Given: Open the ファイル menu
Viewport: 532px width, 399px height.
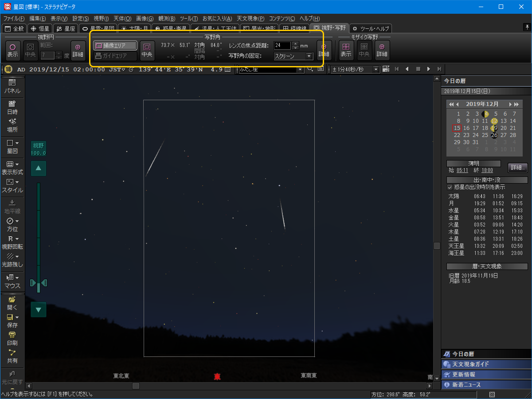Looking at the screenshot, I should [x=14, y=19].
